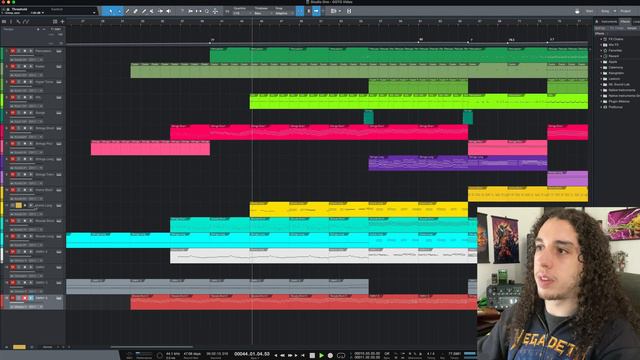Open the Percussion track instrument editor icon
Screen dimensions: 640x360
coord(59,51)
